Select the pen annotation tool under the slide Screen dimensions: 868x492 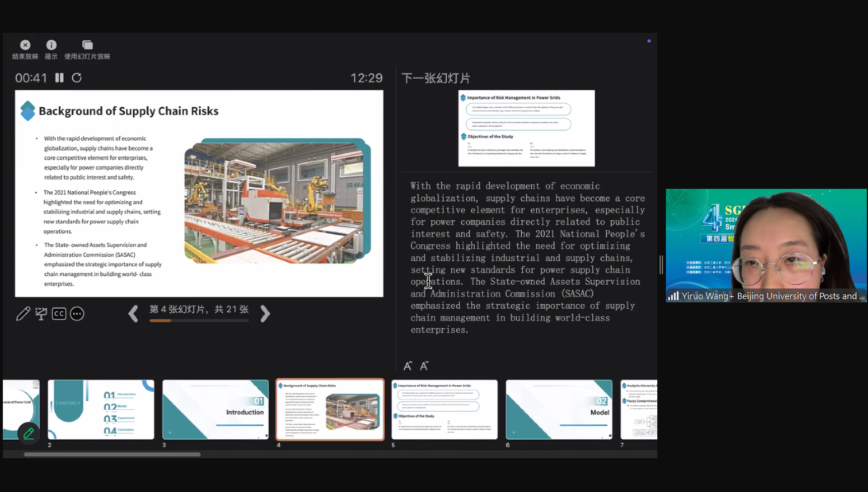pyautogui.click(x=23, y=313)
